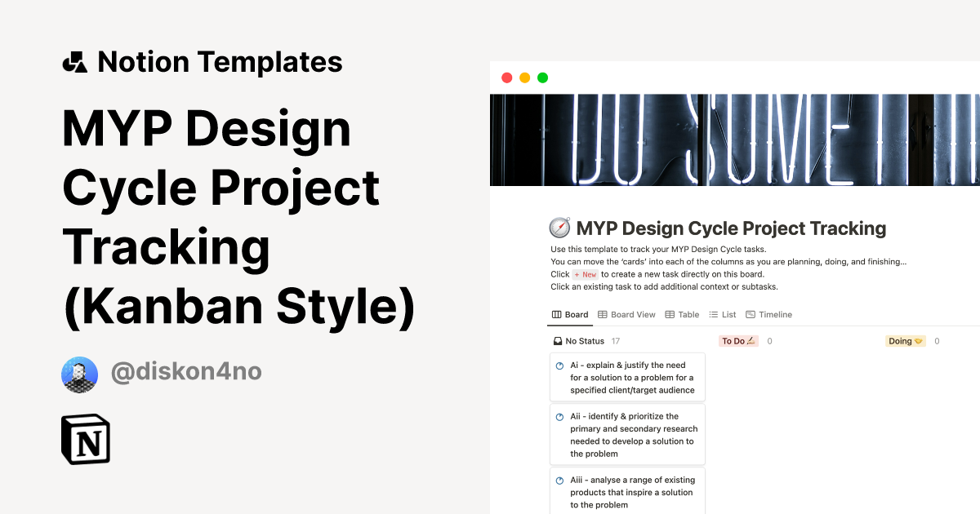Click the To Do status badge
980x514 pixels.
[x=737, y=341]
